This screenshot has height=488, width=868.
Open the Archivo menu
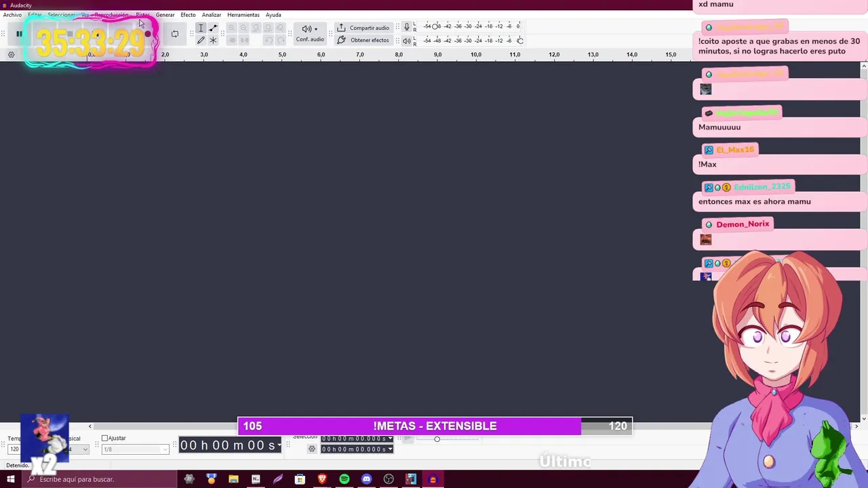(x=12, y=15)
